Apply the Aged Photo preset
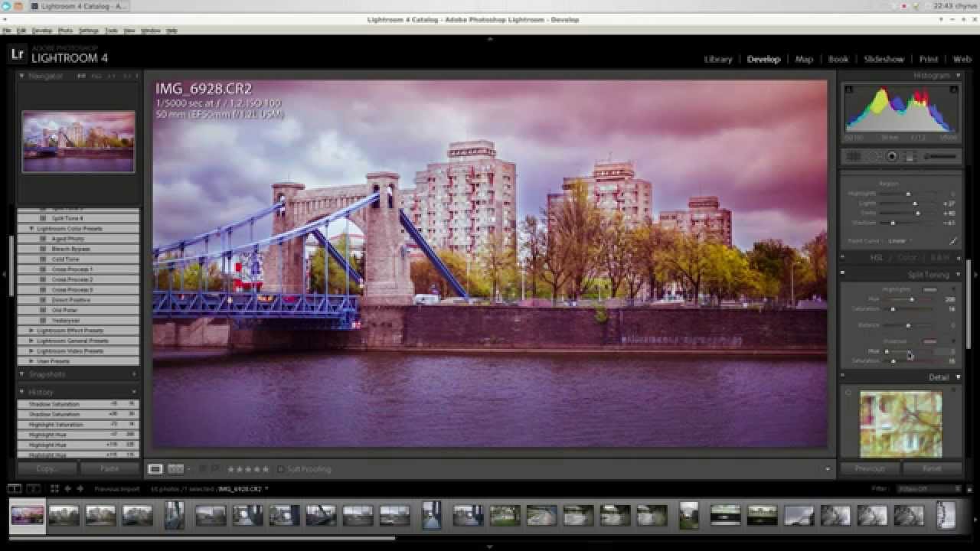 (68, 239)
